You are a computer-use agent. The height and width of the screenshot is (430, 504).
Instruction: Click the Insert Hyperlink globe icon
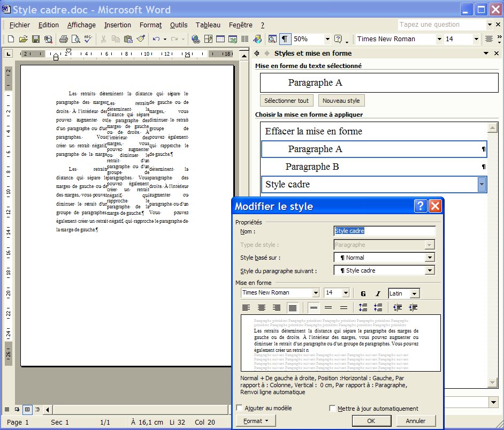(195, 39)
